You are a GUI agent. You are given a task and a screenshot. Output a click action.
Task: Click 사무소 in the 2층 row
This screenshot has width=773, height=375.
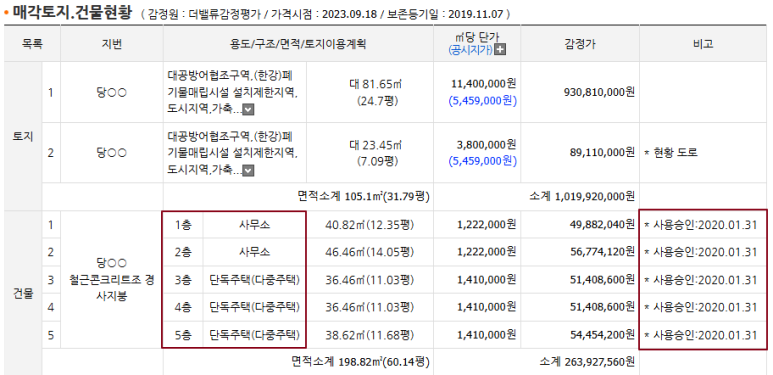255,252
